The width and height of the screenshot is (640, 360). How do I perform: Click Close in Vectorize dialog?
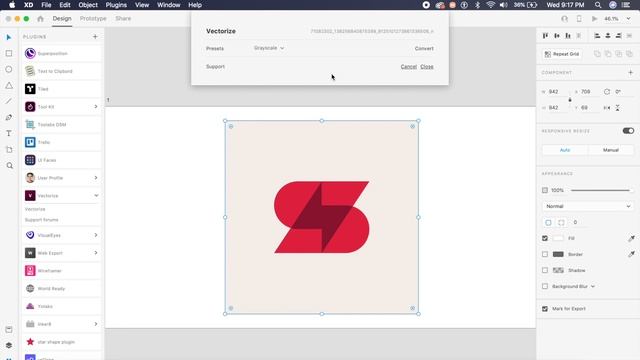click(427, 67)
